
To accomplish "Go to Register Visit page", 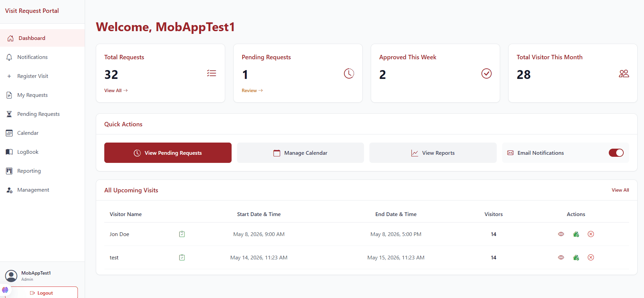I will [x=42, y=76].
